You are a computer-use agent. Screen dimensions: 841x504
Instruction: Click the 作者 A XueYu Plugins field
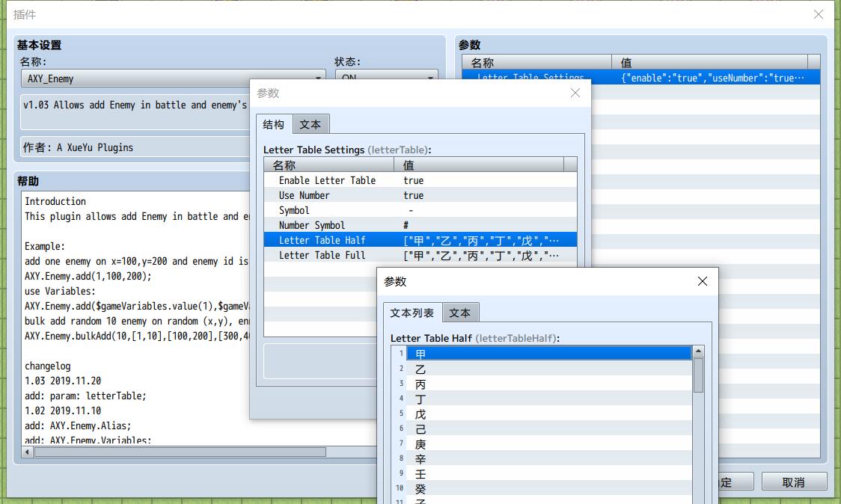click(135, 147)
